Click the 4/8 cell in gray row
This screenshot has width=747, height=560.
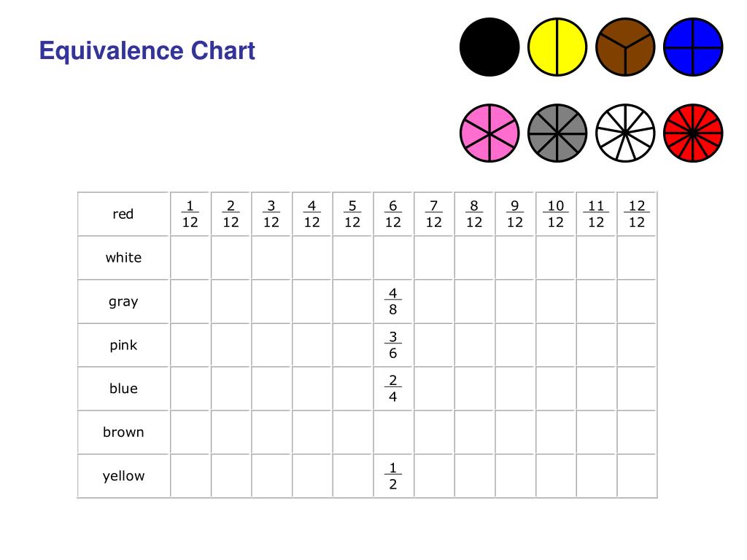tap(393, 301)
